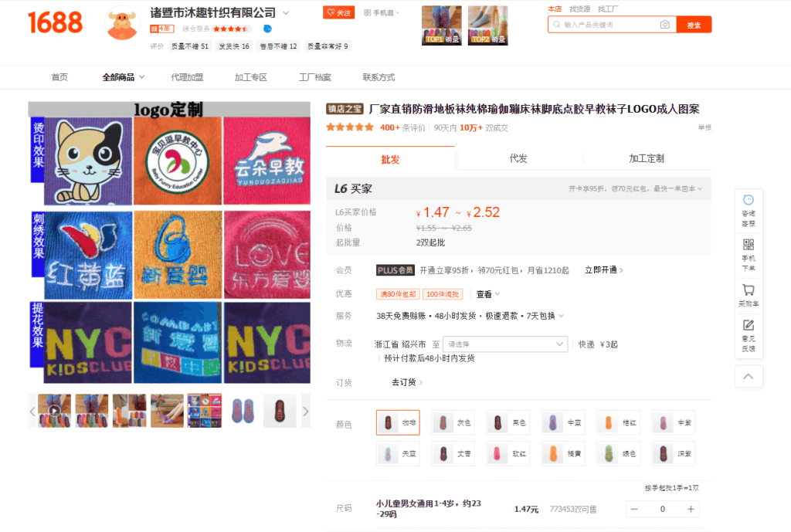Choose the 玫红 color option
The width and height of the screenshot is (791, 532).
pos(508,454)
